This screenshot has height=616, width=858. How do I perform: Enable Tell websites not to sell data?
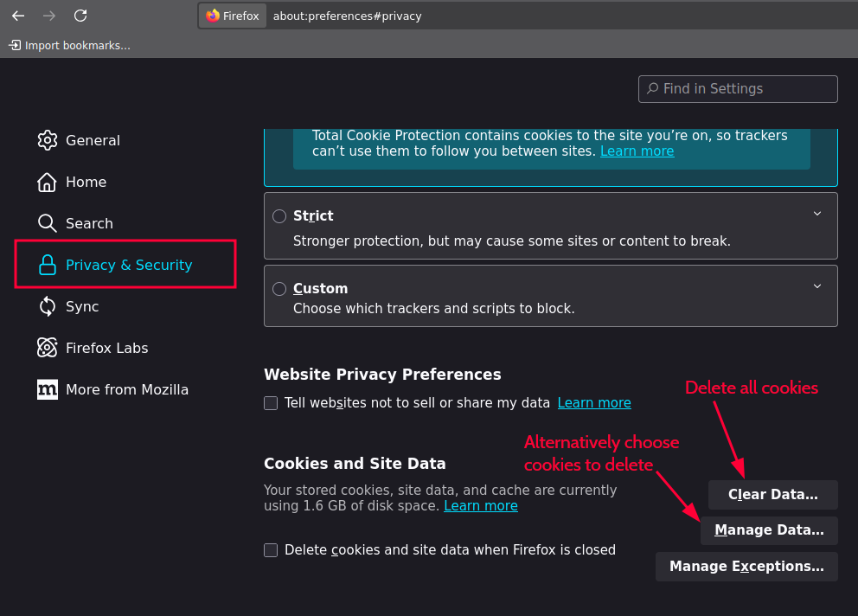(271, 403)
